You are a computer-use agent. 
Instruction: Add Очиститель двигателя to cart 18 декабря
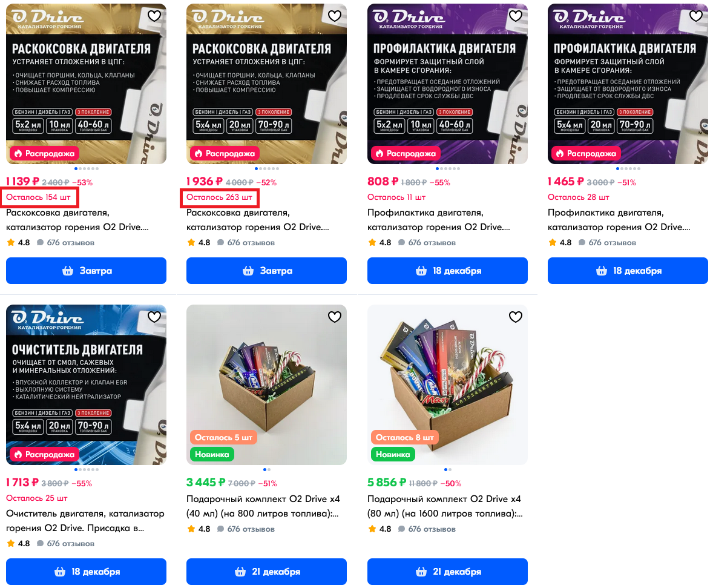click(86, 572)
